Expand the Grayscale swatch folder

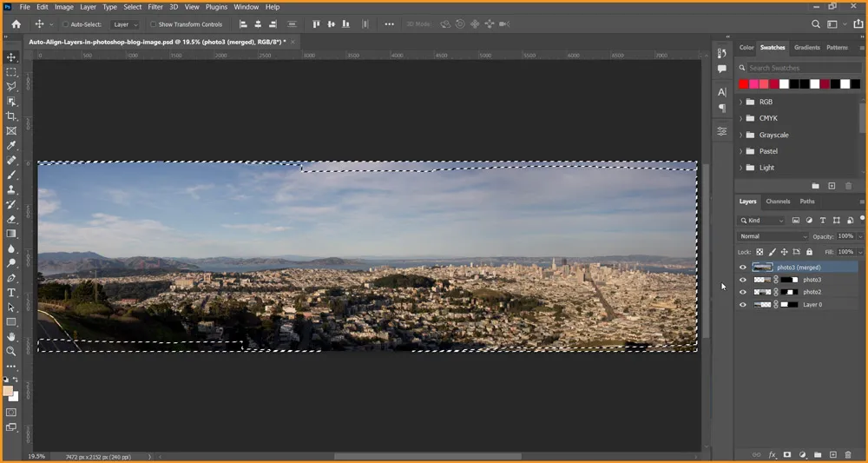click(x=740, y=135)
